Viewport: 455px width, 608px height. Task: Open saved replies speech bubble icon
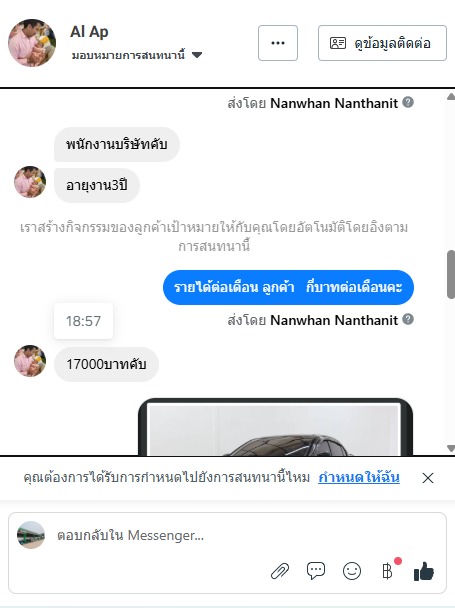pyautogui.click(x=316, y=571)
